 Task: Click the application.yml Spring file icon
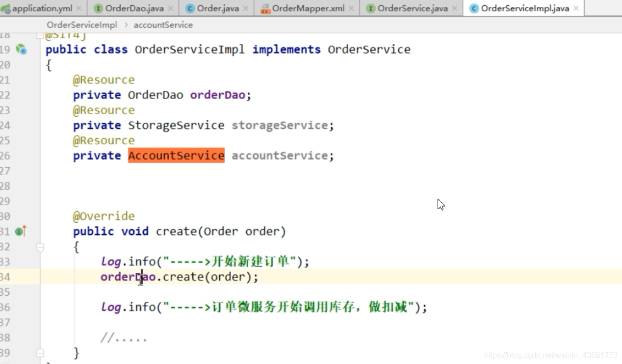tap(5, 8)
